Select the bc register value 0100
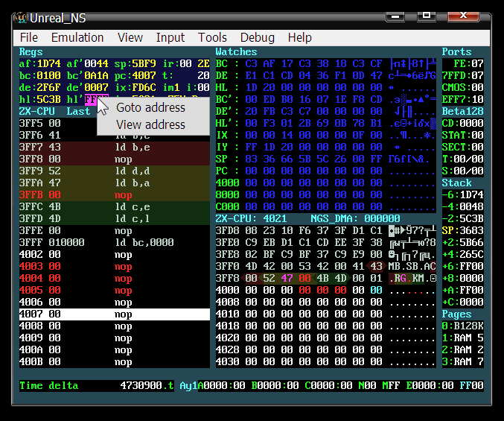 (x=48, y=75)
